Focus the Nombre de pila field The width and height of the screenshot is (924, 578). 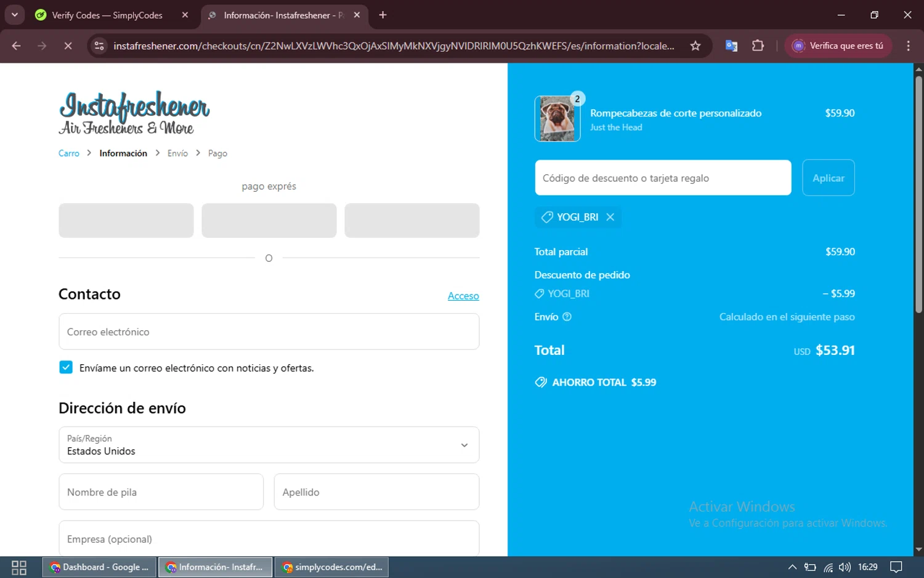click(x=161, y=492)
